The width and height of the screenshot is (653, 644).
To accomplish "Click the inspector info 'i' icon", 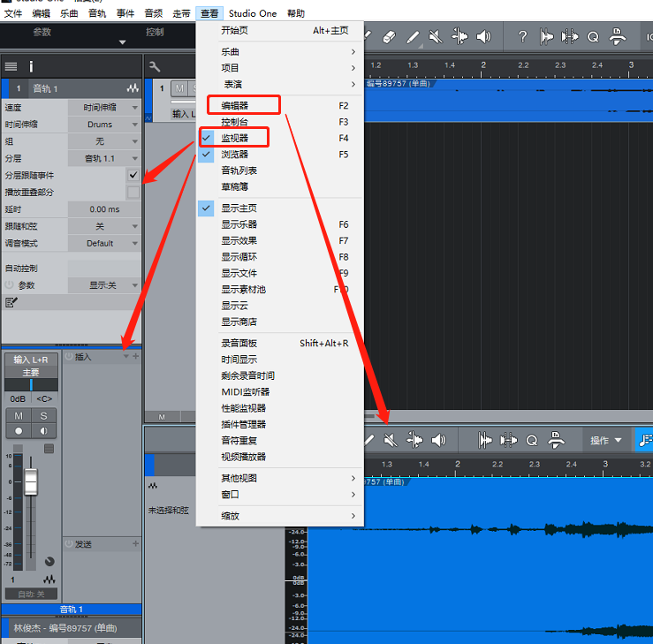I will point(31,66).
